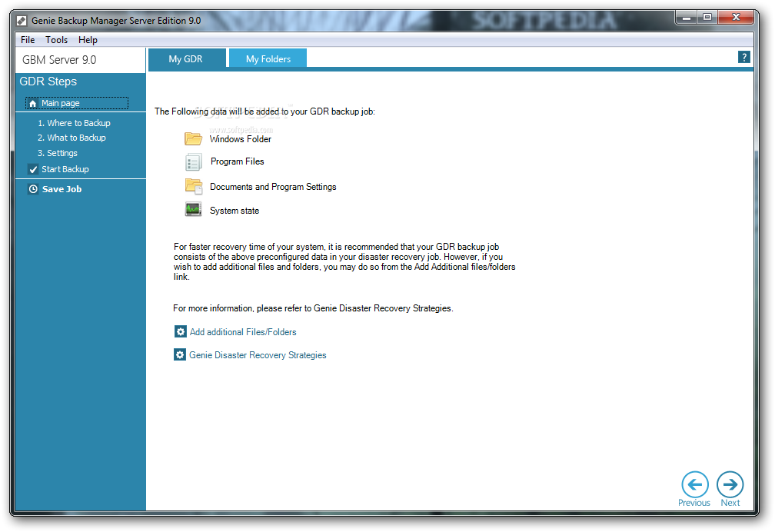The height and width of the screenshot is (532, 775).
Task: Click the Previous arrow button
Action: point(694,484)
